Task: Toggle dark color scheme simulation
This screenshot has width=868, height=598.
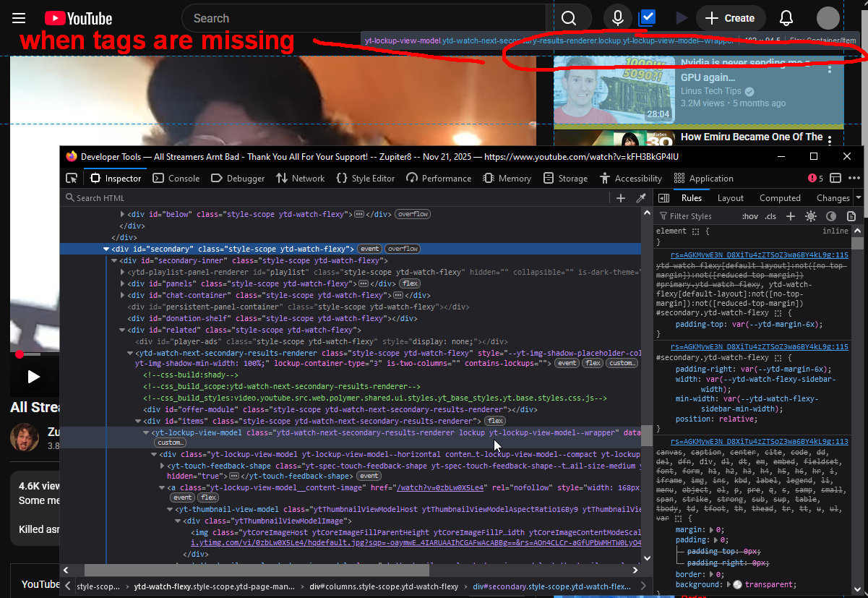Action: (831, 215)
